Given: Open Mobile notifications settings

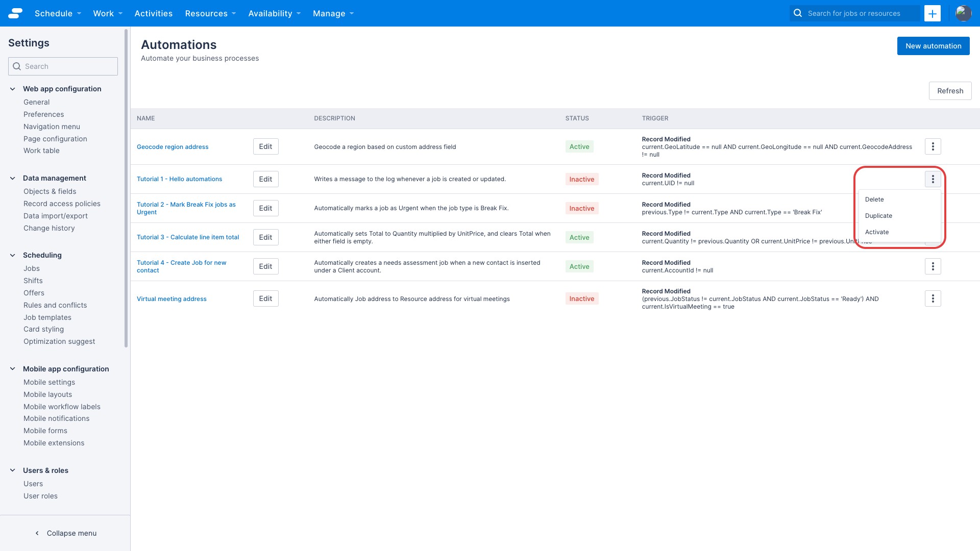Looking at the screenshot, I should pos(57,418).
